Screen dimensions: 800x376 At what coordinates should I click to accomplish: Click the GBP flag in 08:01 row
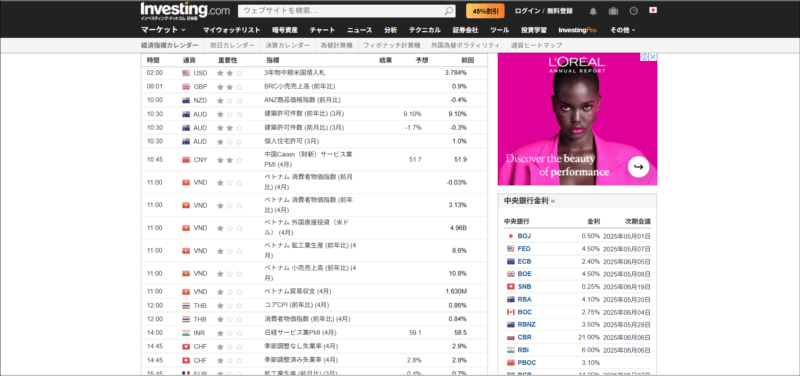point(186,87)
